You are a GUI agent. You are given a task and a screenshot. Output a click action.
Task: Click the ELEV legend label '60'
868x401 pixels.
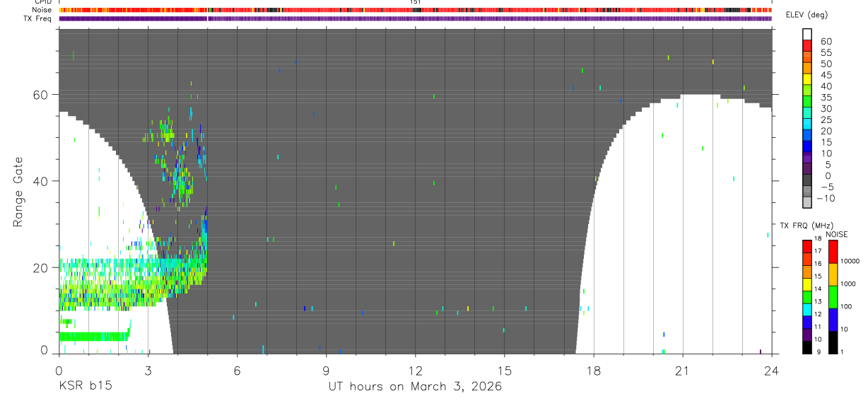click(x=825, y=42)
